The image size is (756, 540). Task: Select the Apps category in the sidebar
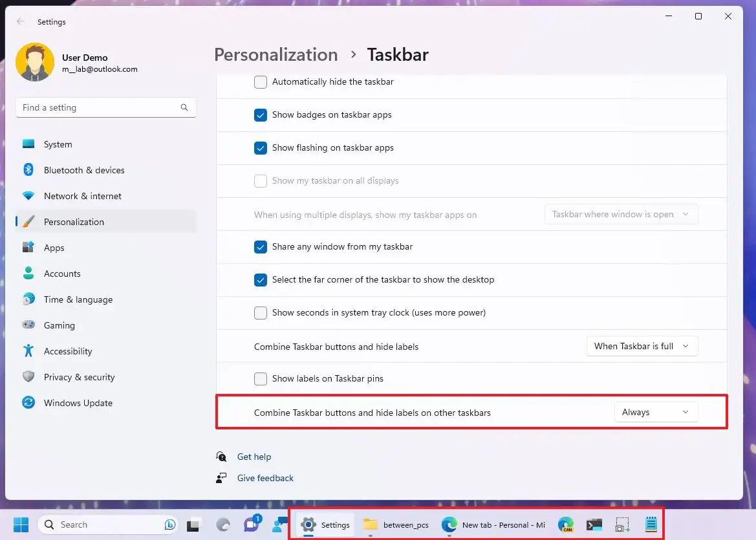tap(54, 248)
